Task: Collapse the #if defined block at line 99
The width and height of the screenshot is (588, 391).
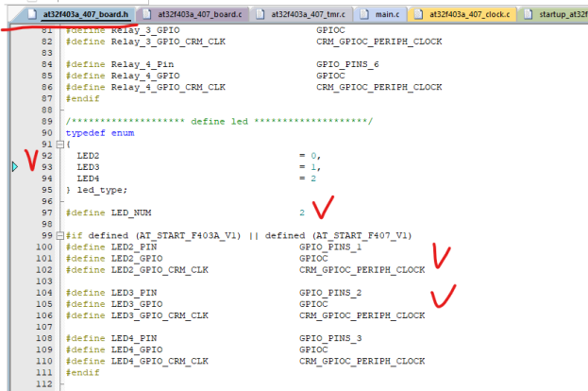Action: click(58, 235)
